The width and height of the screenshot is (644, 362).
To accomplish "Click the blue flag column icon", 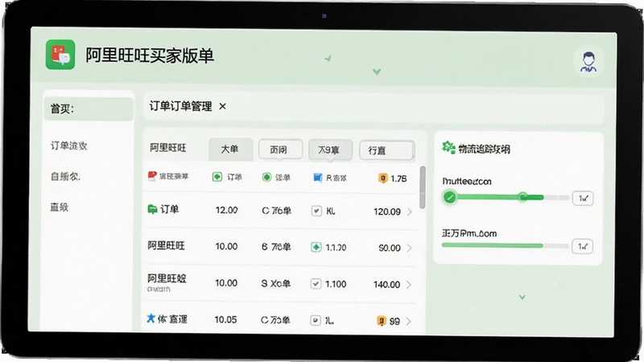I will point(317,177).
